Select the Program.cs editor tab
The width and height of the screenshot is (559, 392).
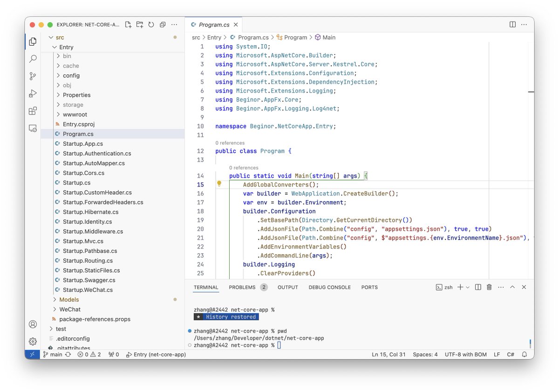[x=214, y=25]
